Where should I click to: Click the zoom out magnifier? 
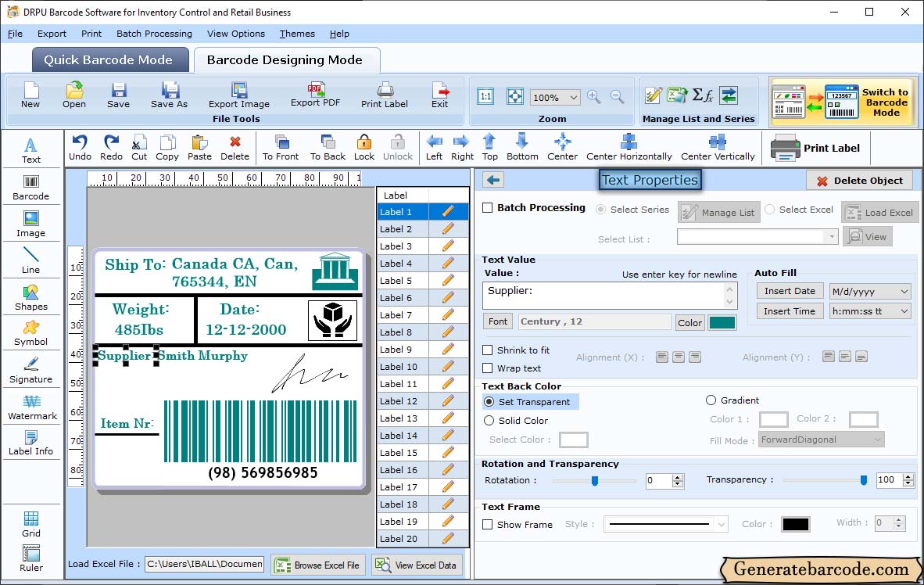pyautogui.click(x=617, y=97)
